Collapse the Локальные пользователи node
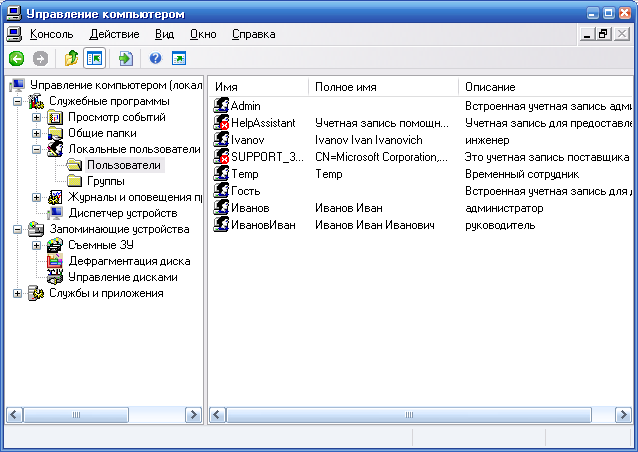 [36, 149]
